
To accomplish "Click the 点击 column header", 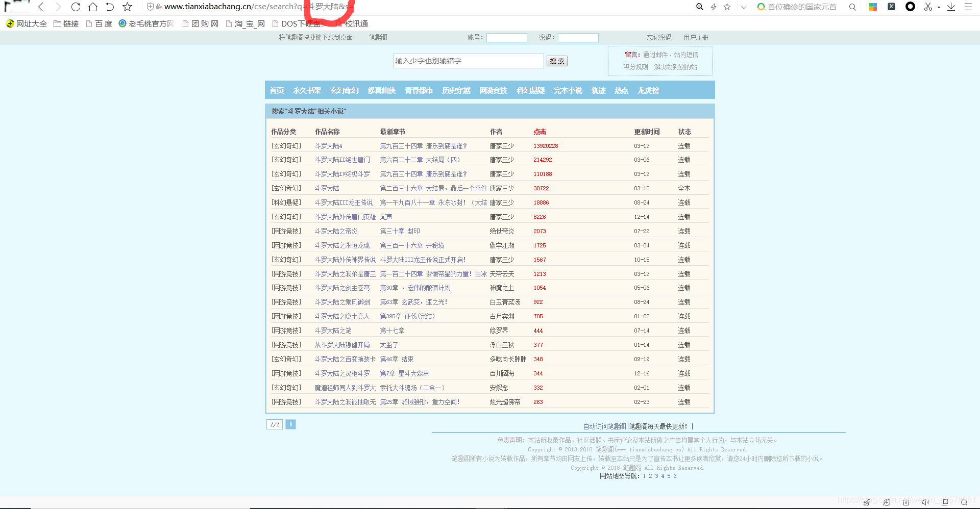I will tap(540, 132).
